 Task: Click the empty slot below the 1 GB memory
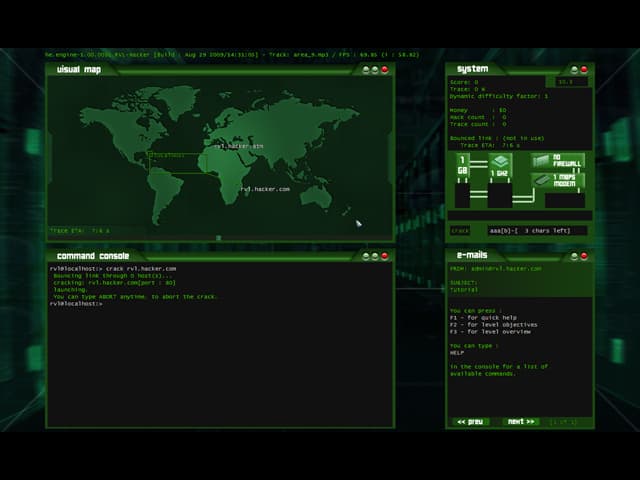tap(462, 196)
